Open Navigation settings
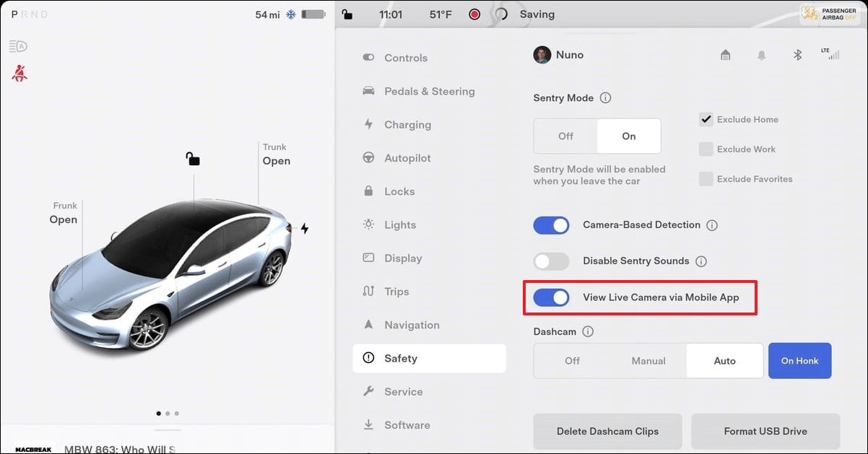868x454 pixels. 430,325
